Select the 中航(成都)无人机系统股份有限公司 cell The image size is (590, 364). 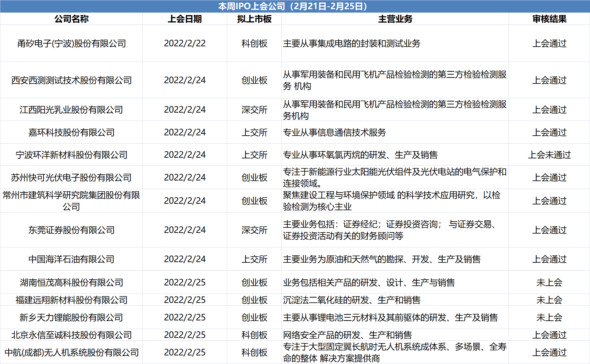[x=71, y=352]
